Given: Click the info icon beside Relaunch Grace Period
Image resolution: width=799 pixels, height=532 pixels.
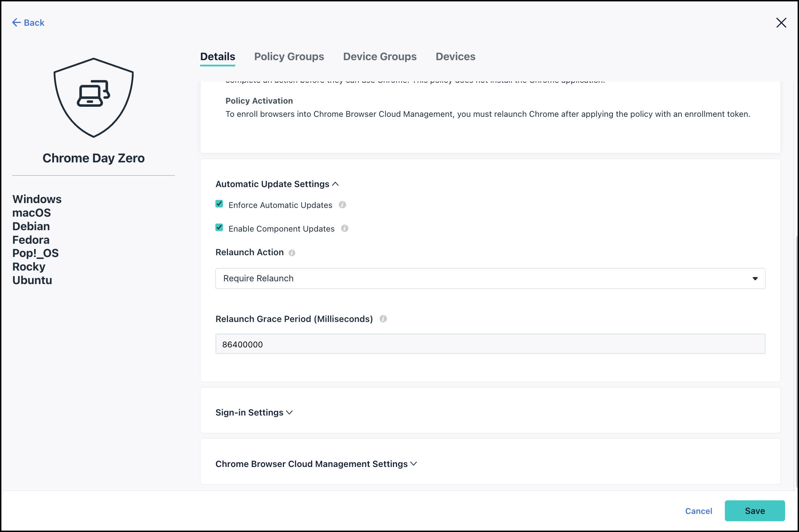Looking at the screenshot, I should (383, 319).
